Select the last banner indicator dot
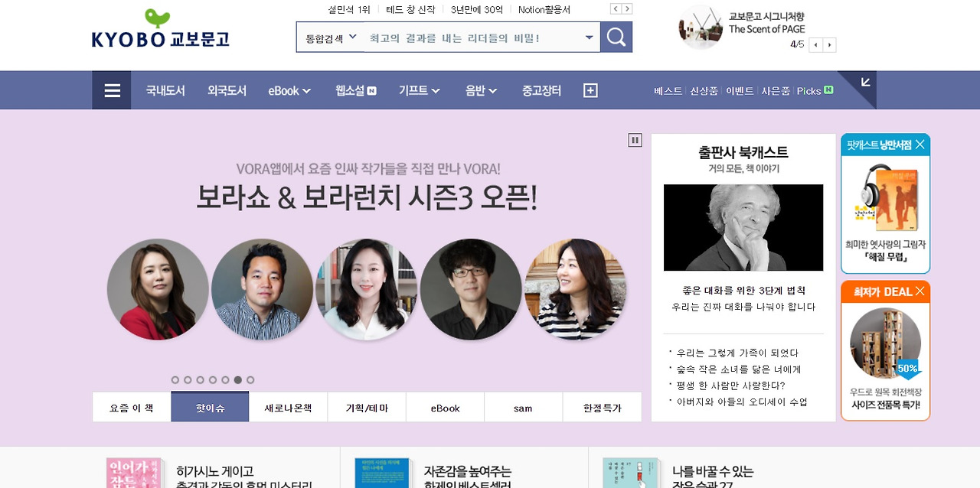The width and height of the screenshot is (980, 488). point(250,379)
